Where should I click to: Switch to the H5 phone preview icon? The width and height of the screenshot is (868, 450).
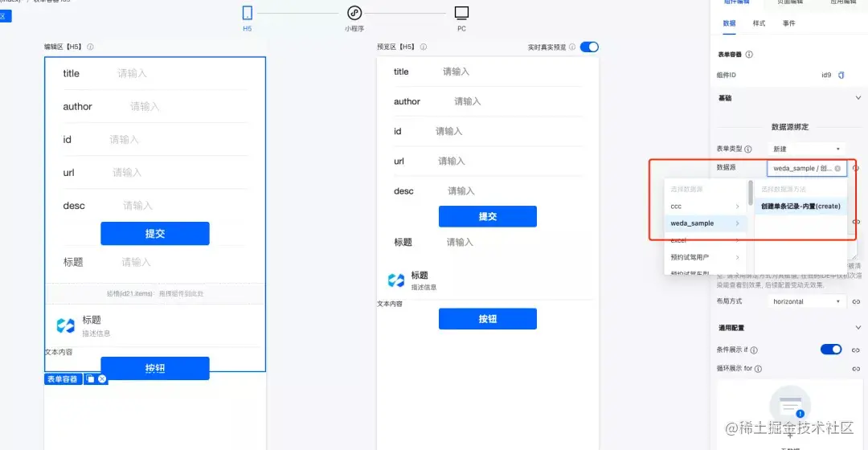[247, 13]
